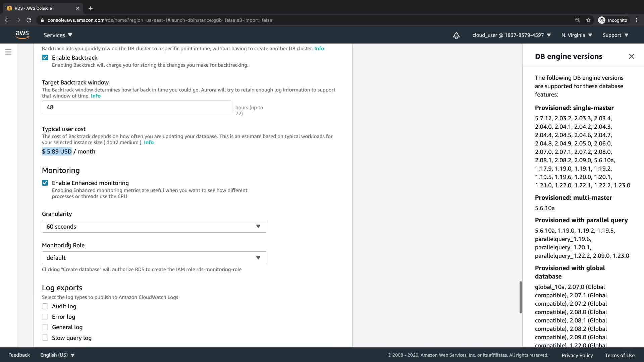
Task: Toggle the hamburger side navigation menu
Action: (x=8, y=52)
